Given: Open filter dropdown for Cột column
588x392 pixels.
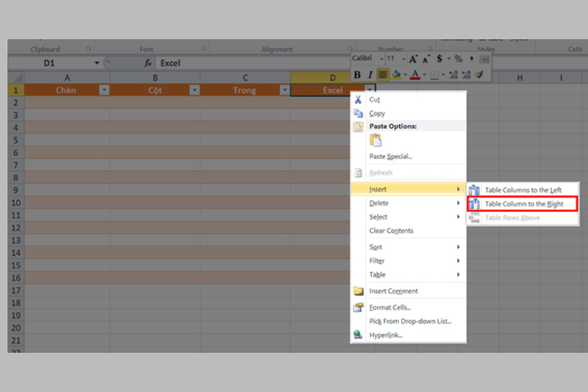Looking at the screenshot, I should point(194,90).
